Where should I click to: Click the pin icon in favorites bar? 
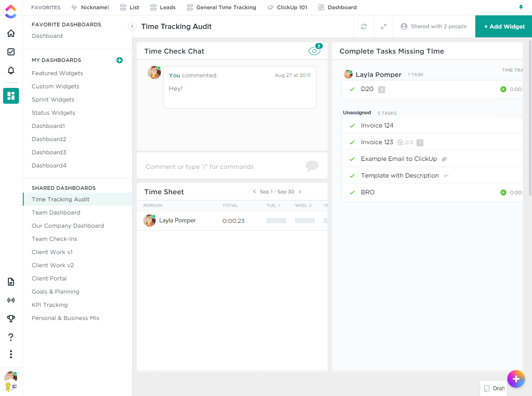click(521, 7)
